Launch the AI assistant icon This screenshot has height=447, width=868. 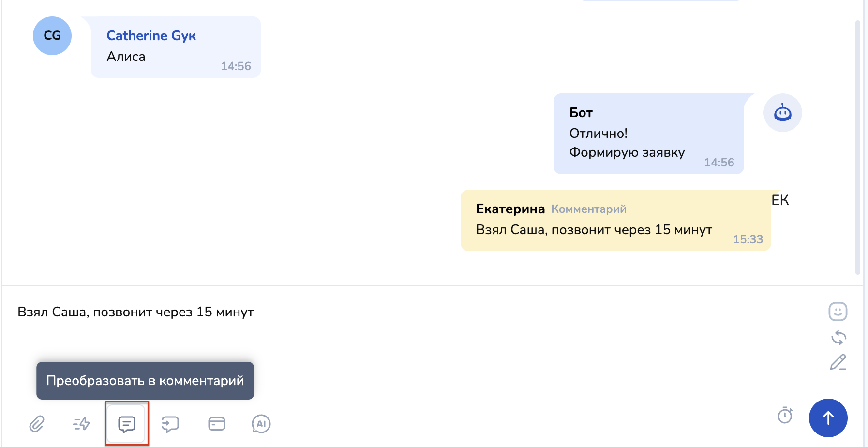(x=261, y=424)
